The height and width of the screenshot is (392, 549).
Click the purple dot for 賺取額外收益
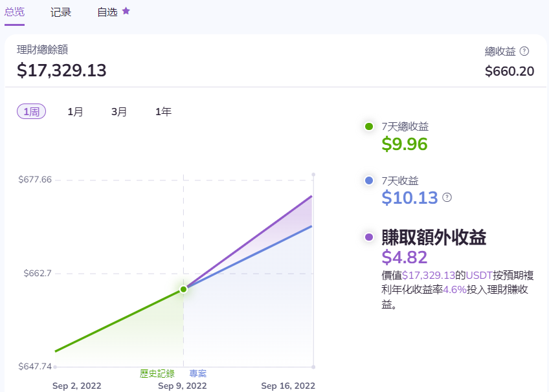[368, 237]
